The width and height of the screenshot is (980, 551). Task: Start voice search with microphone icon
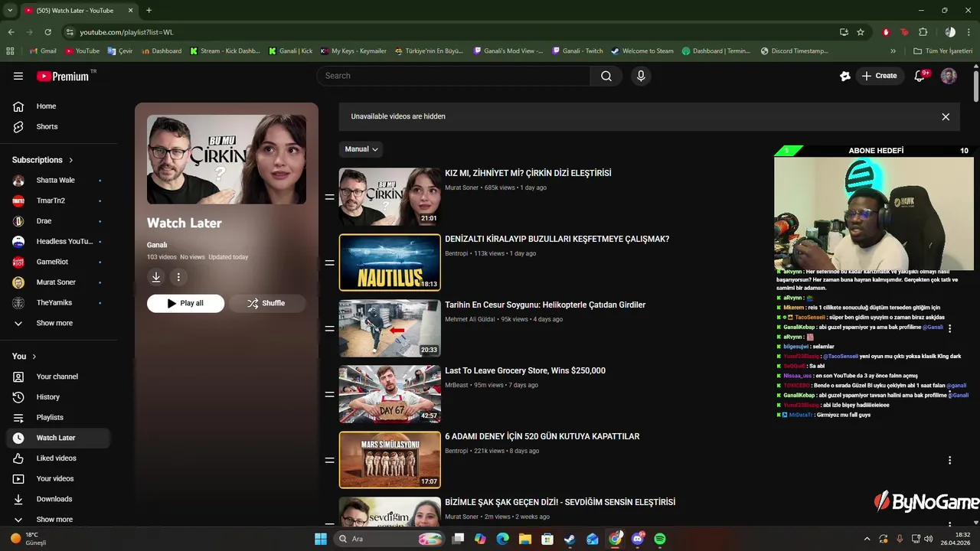click(x=641, y=76)
